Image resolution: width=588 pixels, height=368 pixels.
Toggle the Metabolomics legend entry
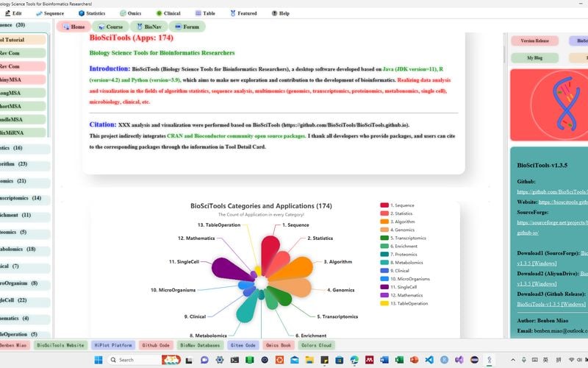click(x=401, y=263)
